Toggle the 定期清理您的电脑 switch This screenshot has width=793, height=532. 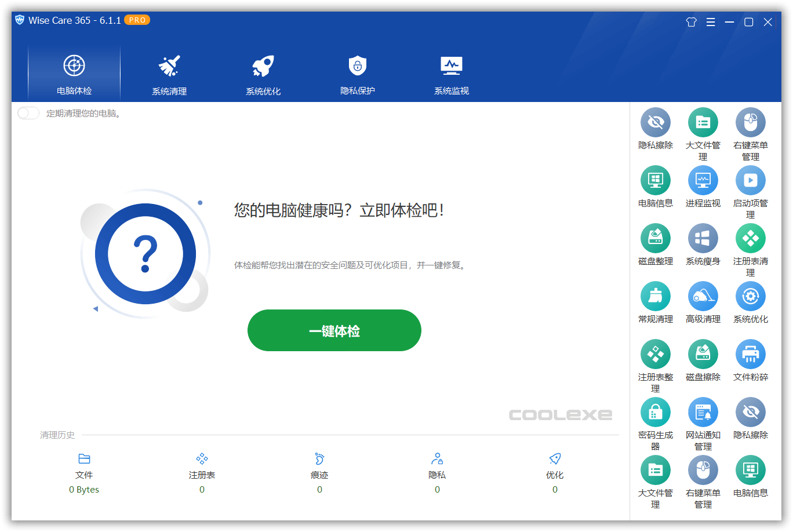pos(28,113)
